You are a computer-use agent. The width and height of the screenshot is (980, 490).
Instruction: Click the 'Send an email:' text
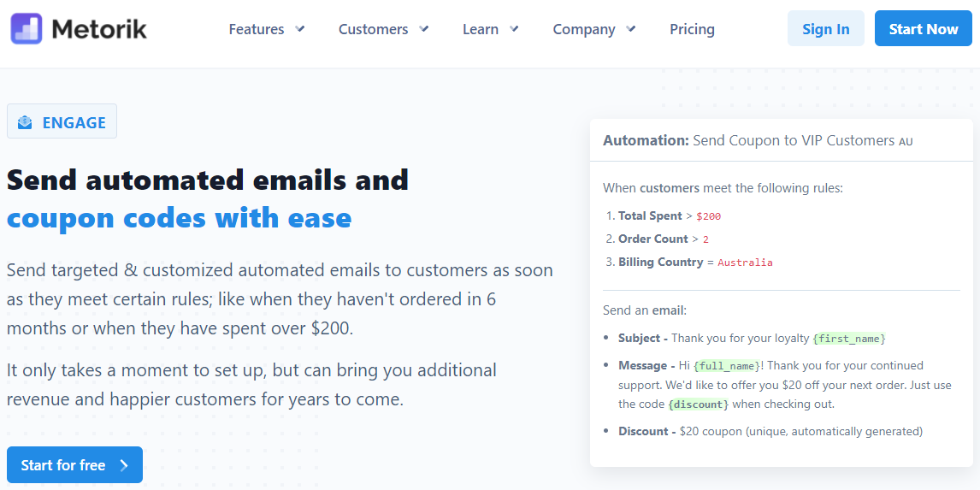click(x=645, y=310)
